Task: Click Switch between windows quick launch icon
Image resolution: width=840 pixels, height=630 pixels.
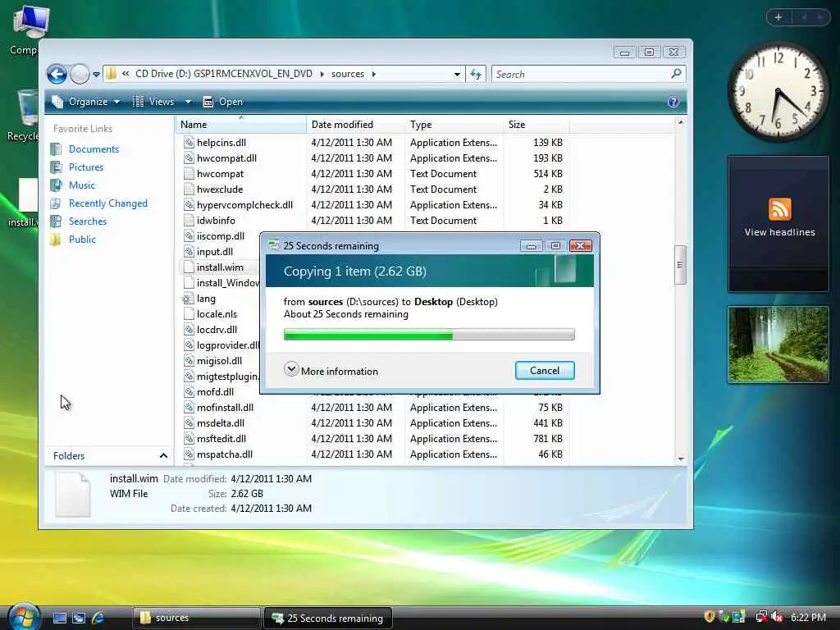Action: click(79, 618)
